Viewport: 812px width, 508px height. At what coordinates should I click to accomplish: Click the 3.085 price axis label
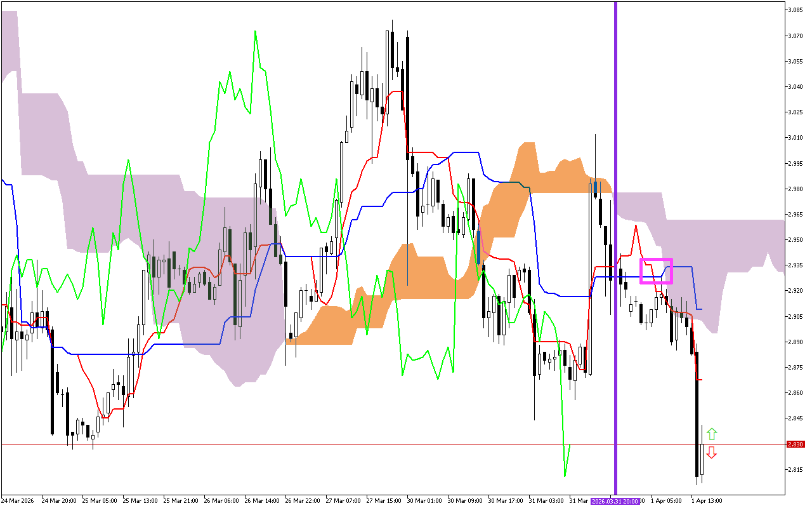[x=796, y=10]
